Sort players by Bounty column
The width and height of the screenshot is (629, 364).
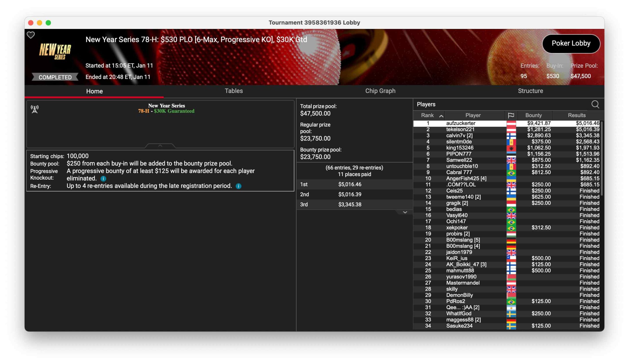(x=533, y=115)
